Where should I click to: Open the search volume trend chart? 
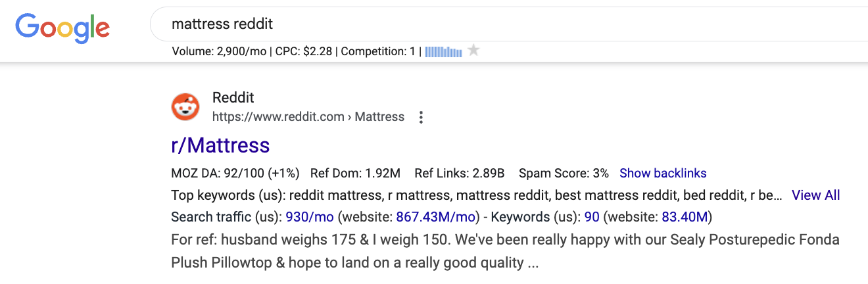click(x=443, y=51)
